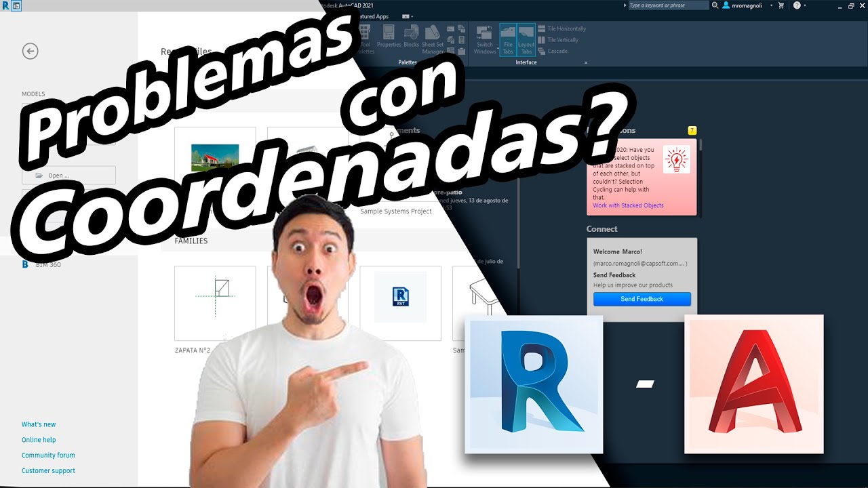The width and height of the screenshot is (868, 488).
Task: Expand the Interface panel dialog launcher arrow
Action: (586, 62)
